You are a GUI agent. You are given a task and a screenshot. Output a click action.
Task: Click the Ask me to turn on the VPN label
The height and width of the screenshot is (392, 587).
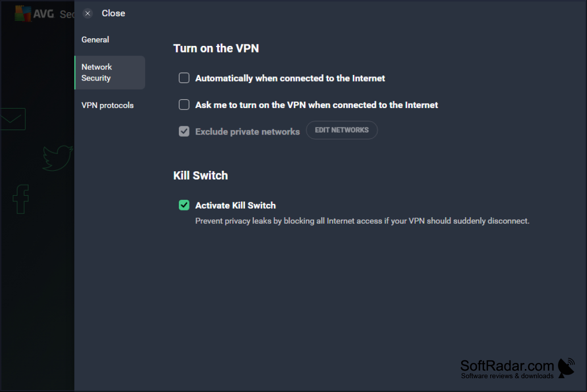[x=317, y=105]
